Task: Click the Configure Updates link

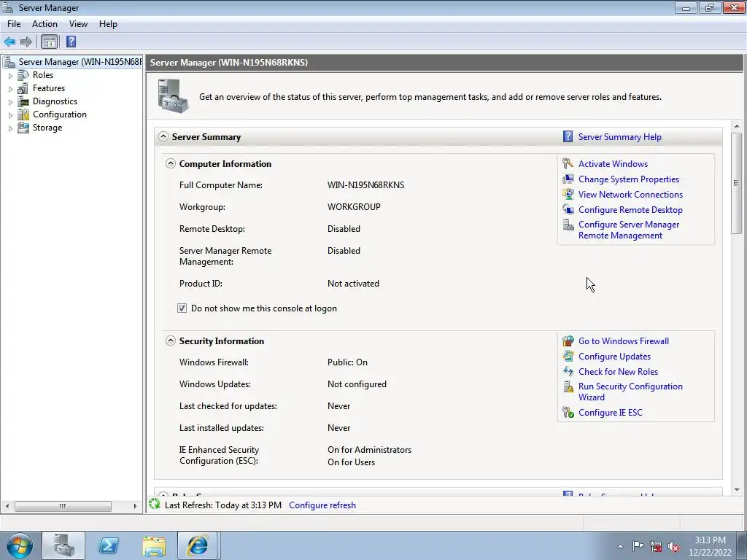Action: tap(614, 356)
